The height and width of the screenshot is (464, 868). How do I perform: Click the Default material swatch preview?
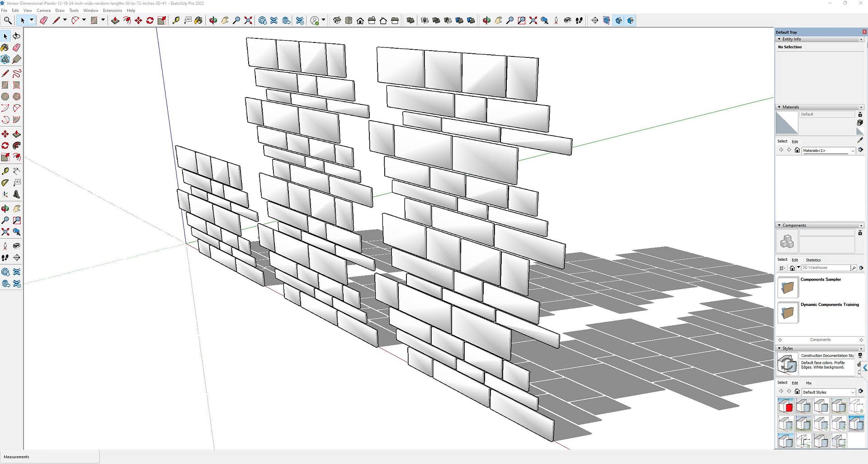pos(787,123)
